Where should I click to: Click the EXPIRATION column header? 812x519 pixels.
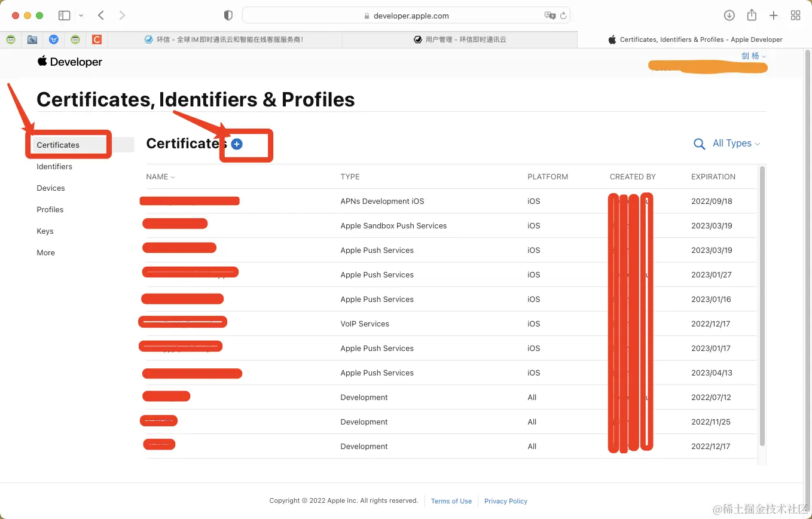click(x=713, y=176)
